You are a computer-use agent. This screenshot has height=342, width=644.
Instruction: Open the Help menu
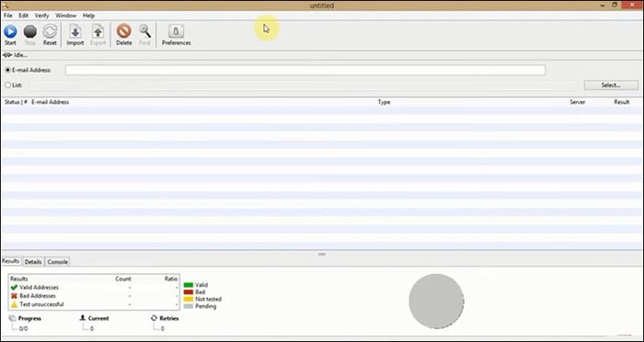[88, 16]
